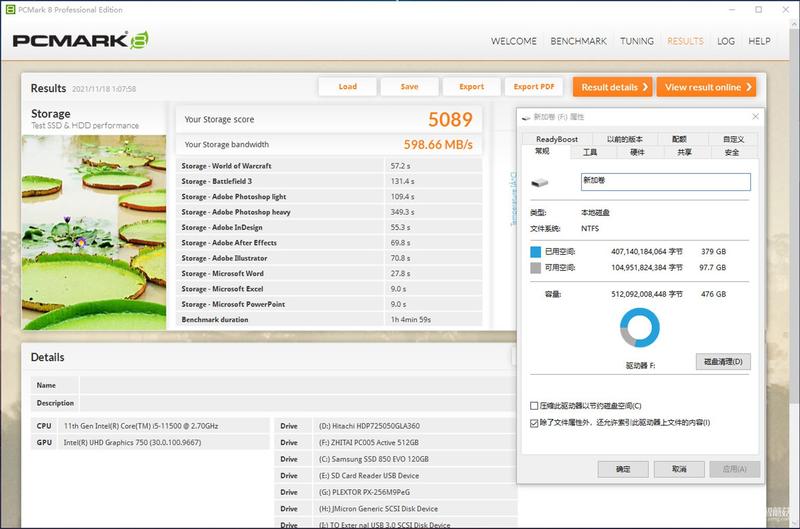Go to the TUNING tab
The height and width of the screenshot is (529, 800).
click(x=636, y=41)
